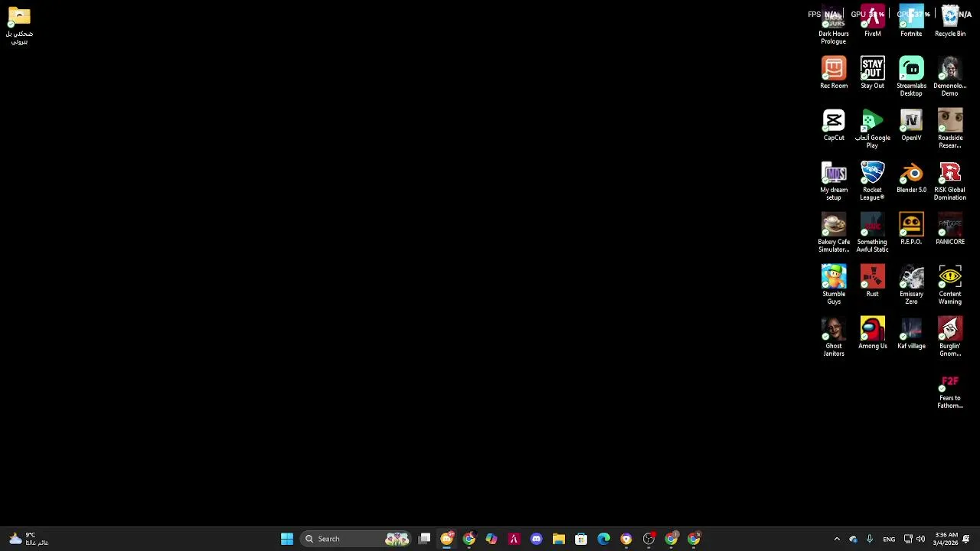Select the Arabic-named folder on desktop

click(x=19, y=25)
